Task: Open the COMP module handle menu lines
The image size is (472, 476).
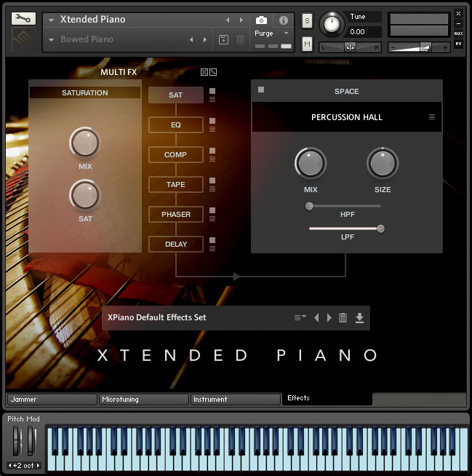Action: coord(212,159)
